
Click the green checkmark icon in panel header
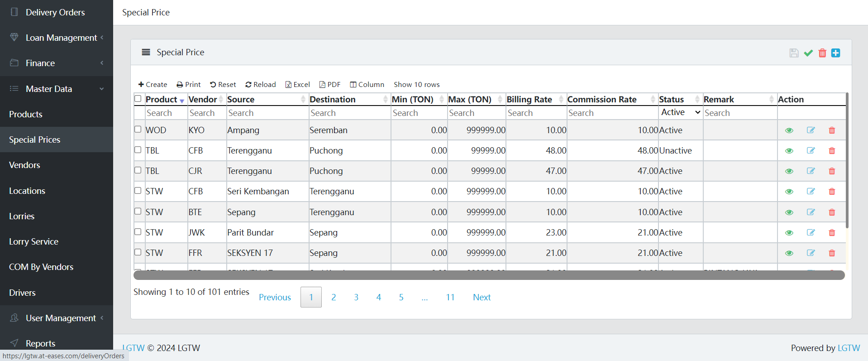coord(808,53)
